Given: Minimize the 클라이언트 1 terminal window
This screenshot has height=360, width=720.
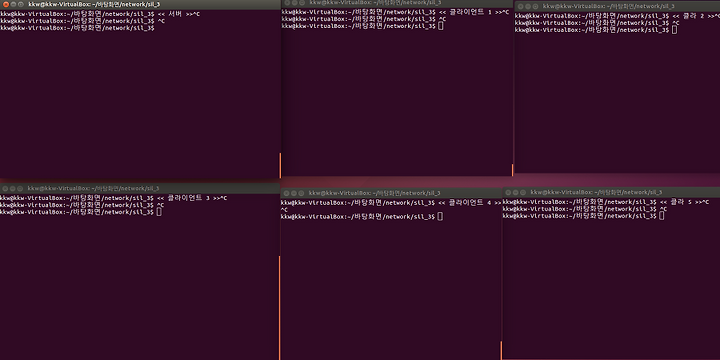Looking at the screenshot, I should (x=294, y=3).
